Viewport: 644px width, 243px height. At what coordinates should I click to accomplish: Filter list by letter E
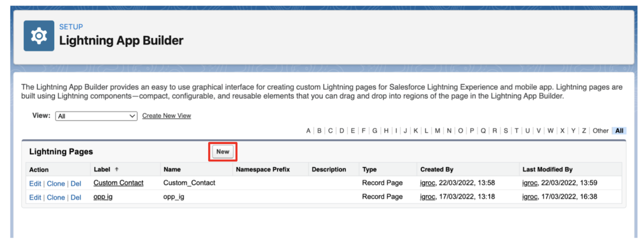353,131
